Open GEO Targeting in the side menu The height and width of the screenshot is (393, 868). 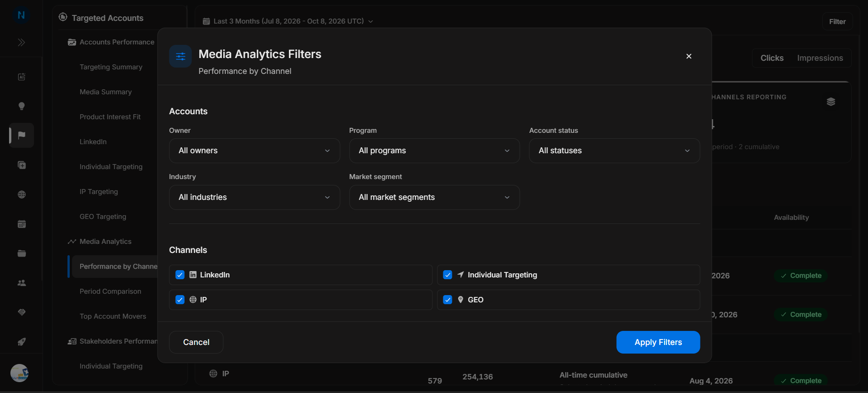pyautogui.click(x=103, y=217)
